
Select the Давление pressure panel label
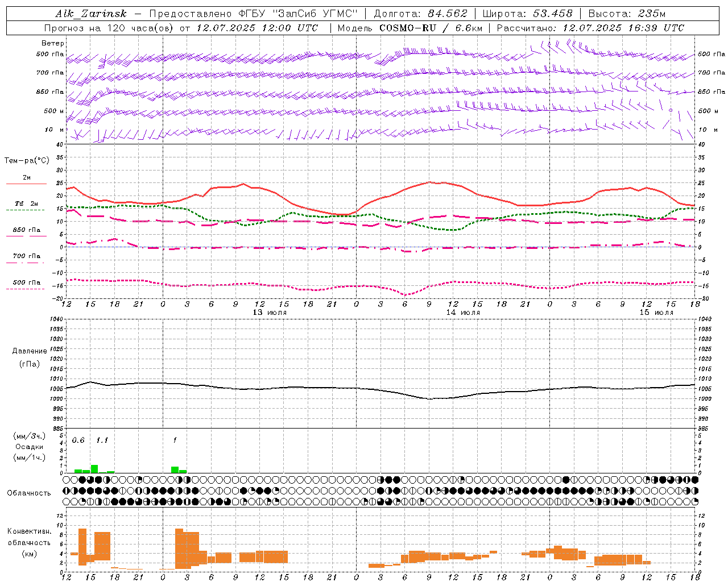coord(30,351)
